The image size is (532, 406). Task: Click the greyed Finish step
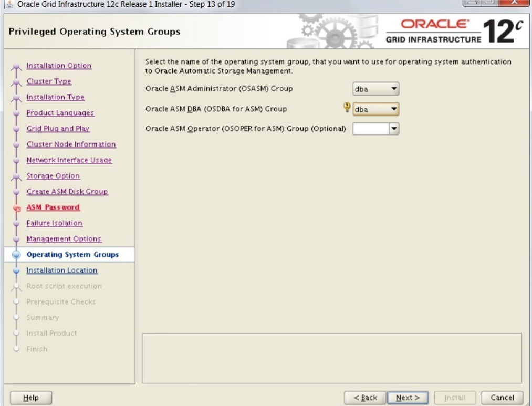pos(37,349)
